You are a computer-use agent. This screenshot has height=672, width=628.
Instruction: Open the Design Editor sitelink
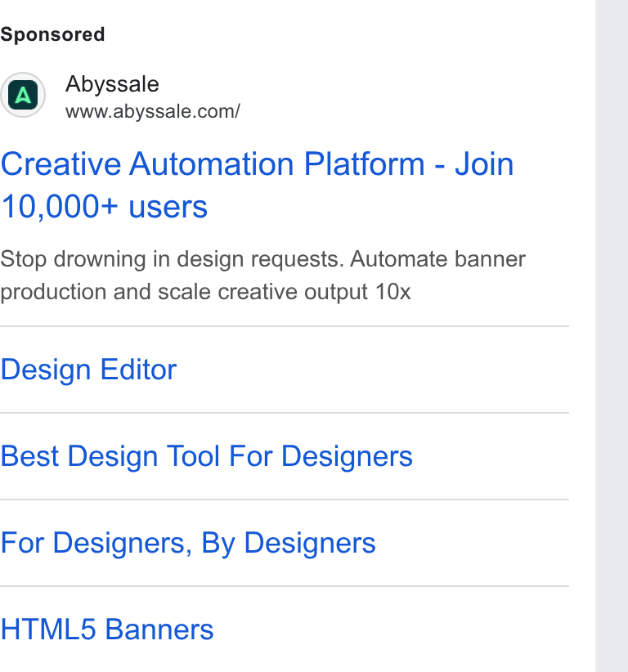(88, 370)
